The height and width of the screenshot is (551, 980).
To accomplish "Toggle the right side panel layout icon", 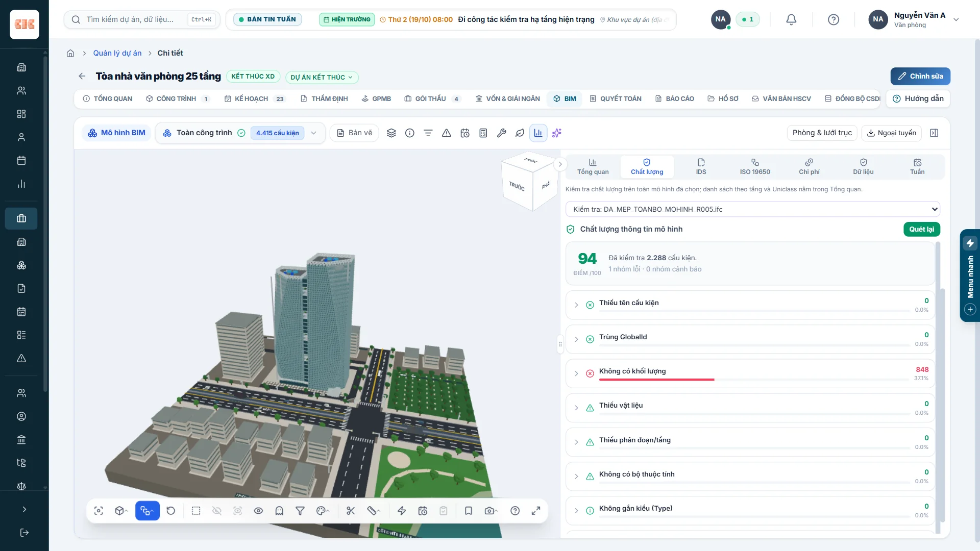I will coord(934,133).
